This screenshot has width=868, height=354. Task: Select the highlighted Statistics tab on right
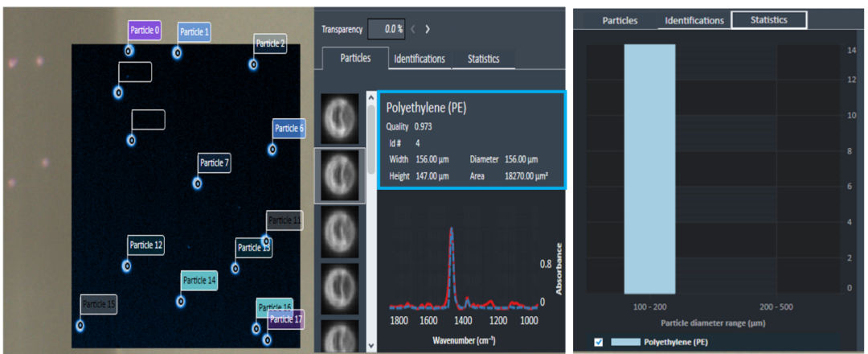tap(769, 20)
